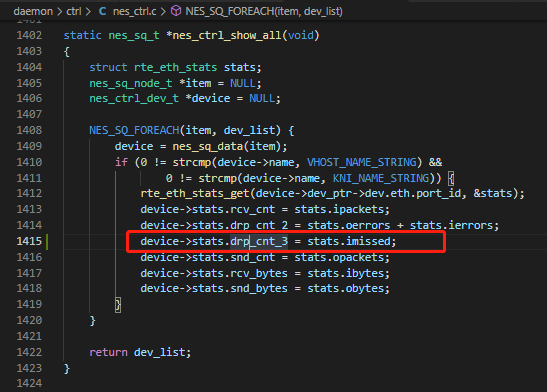The image size is (547, 392).
Task: Click the rte_eth_stats_get function call
Action: (195, 193)
